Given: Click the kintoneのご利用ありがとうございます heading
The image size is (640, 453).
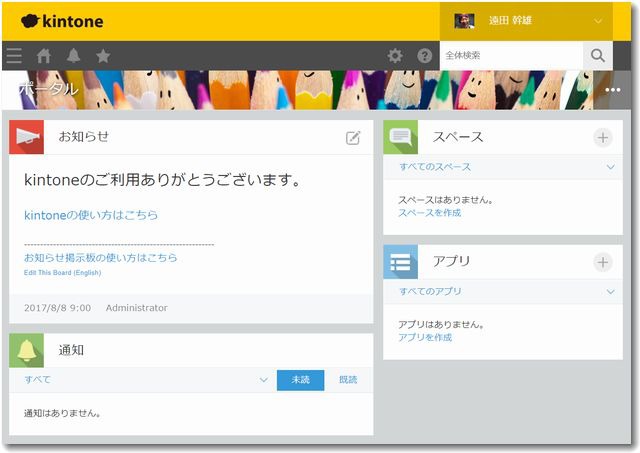Looking at the screenshot, I should click(163, 180).
